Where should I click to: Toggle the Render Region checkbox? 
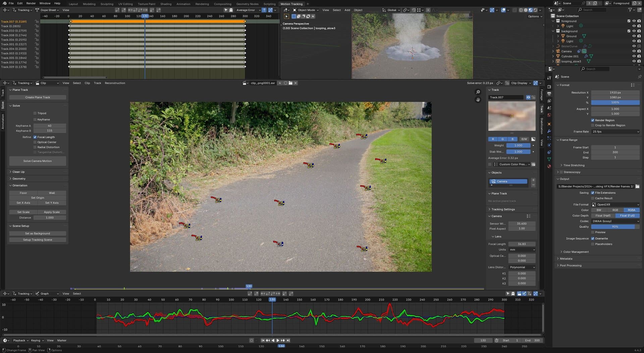coord(593,120)
